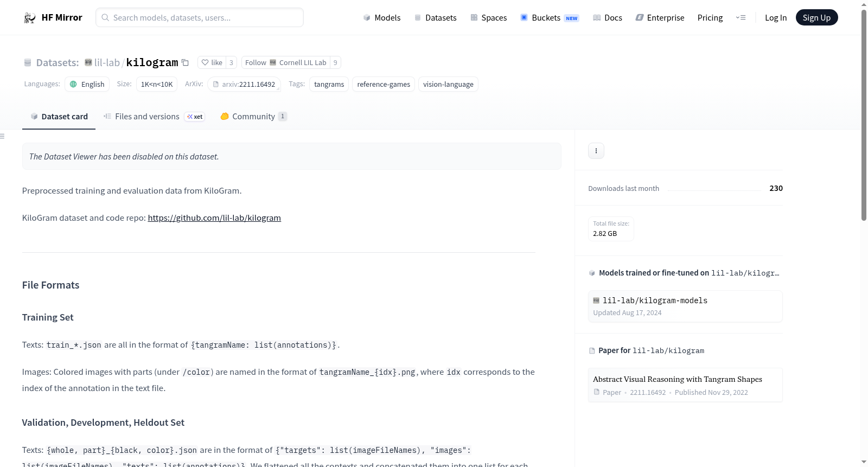Copy dataset name with the copy icon
This screenshot has height=467, width=868.
(185, 62)
